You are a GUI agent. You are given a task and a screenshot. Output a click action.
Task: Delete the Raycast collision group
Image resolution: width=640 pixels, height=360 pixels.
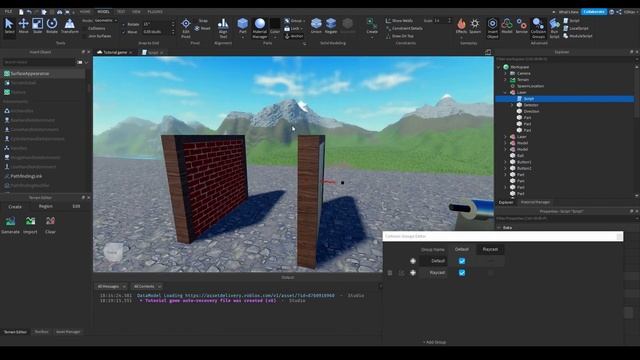point(390,273)
